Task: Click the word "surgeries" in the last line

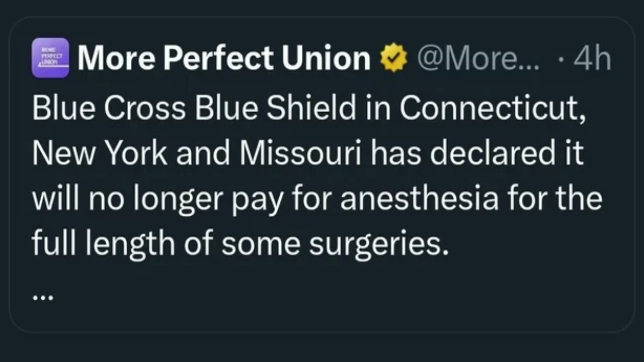Action: [x=377, y=243]
